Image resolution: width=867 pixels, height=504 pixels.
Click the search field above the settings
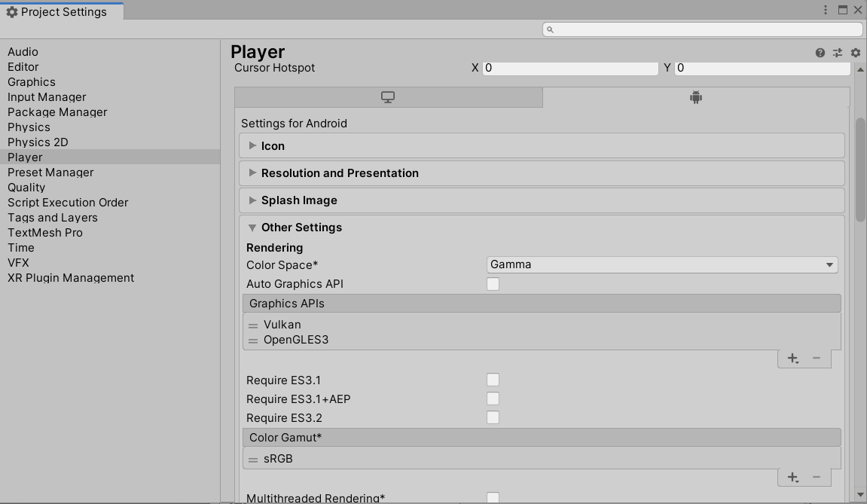[701, 29]
